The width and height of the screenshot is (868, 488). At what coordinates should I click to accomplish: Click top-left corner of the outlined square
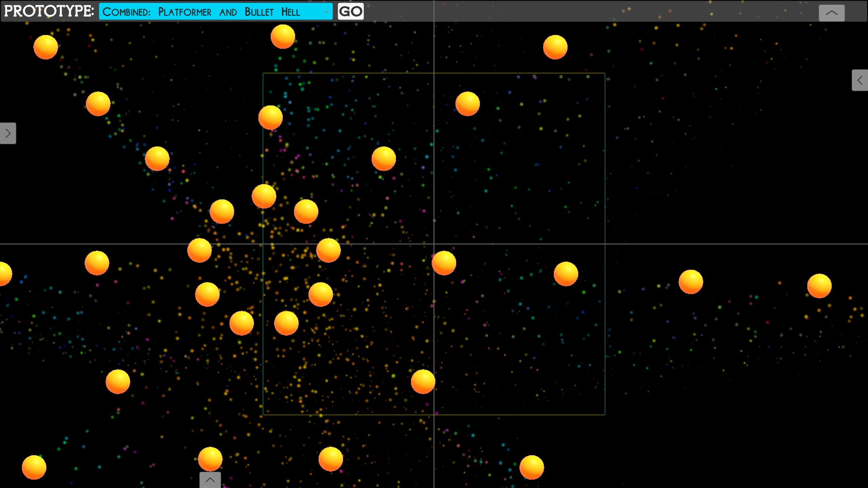tap(263, 73)
